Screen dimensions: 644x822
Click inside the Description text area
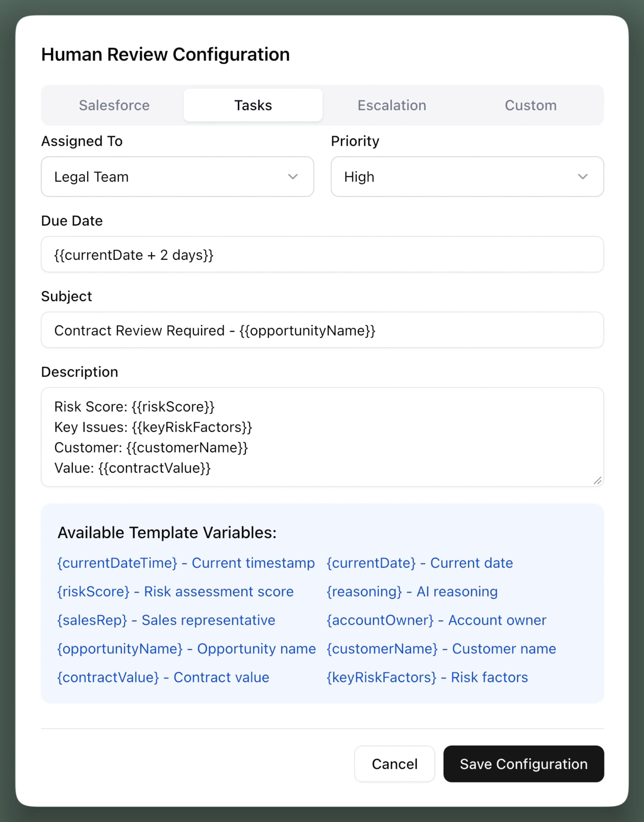[x=322, y=437]
